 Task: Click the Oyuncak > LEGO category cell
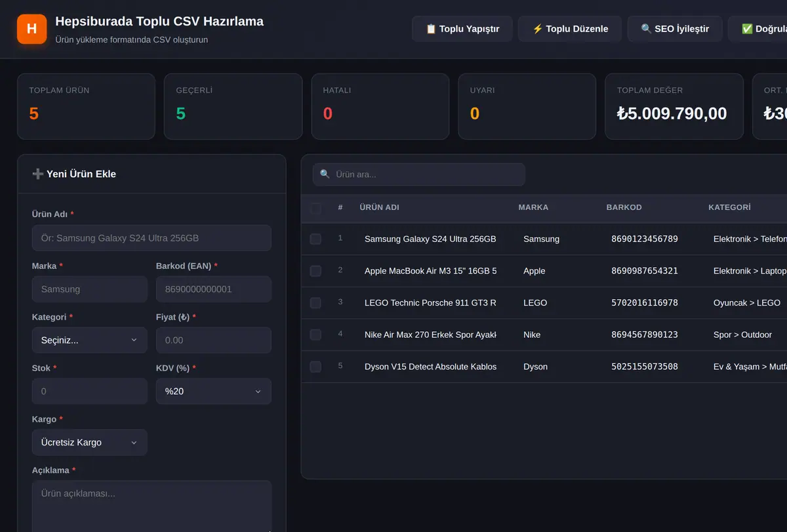(x=747, y=303)
